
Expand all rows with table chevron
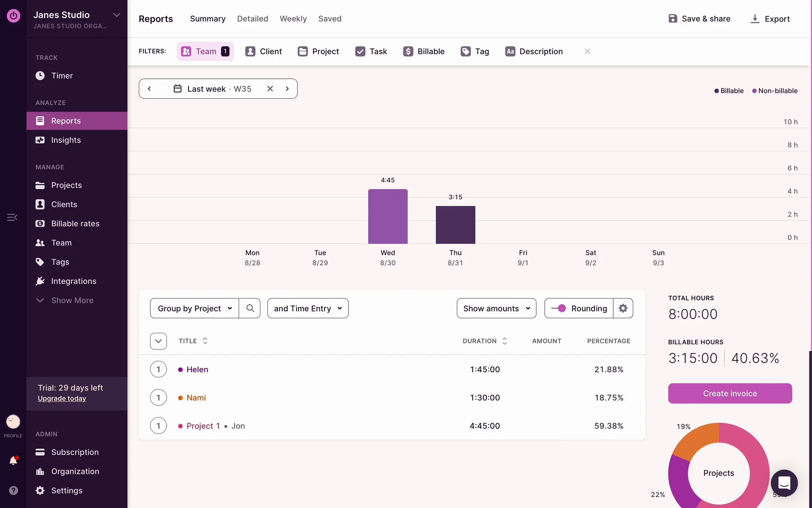[158, 341]
